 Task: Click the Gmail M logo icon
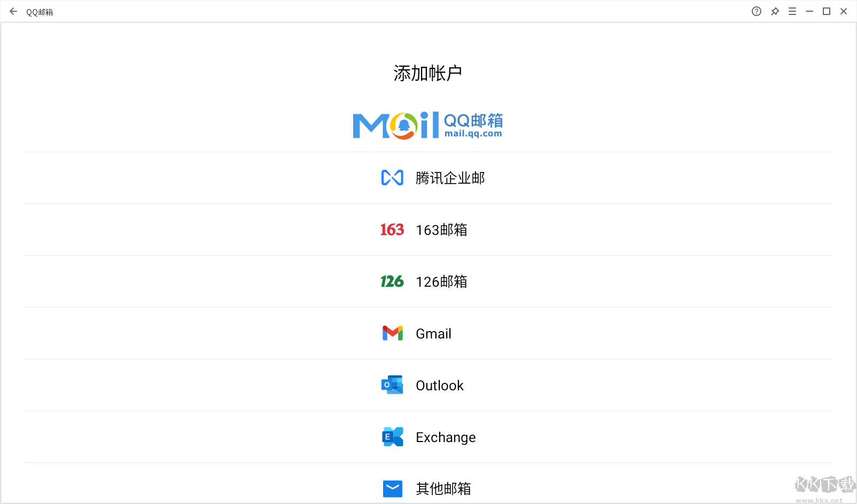tap(393, 333)
